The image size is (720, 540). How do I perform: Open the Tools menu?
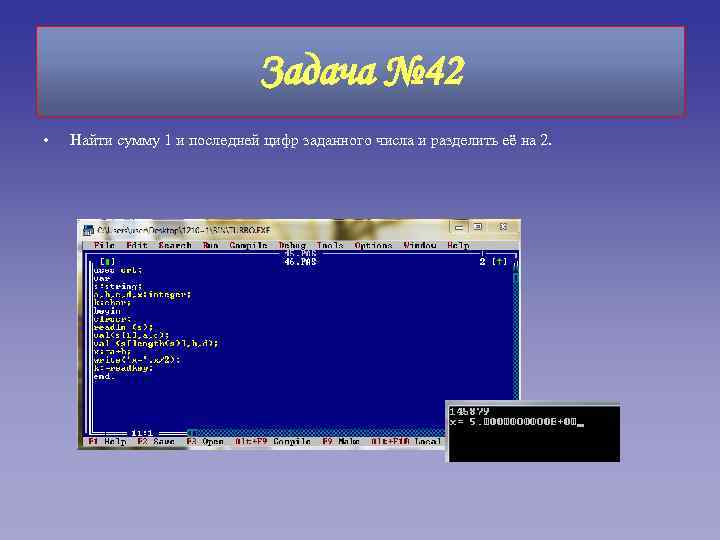(330, 246)
